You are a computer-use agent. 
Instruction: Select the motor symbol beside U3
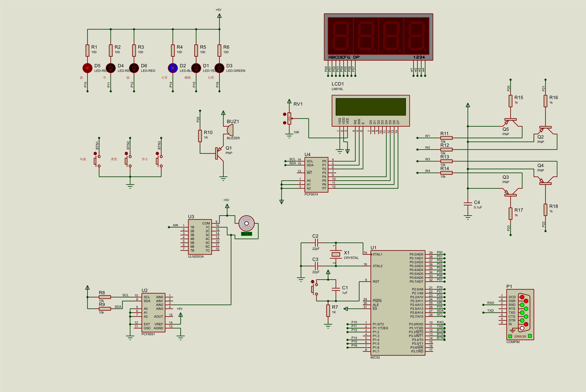[246, 223]
